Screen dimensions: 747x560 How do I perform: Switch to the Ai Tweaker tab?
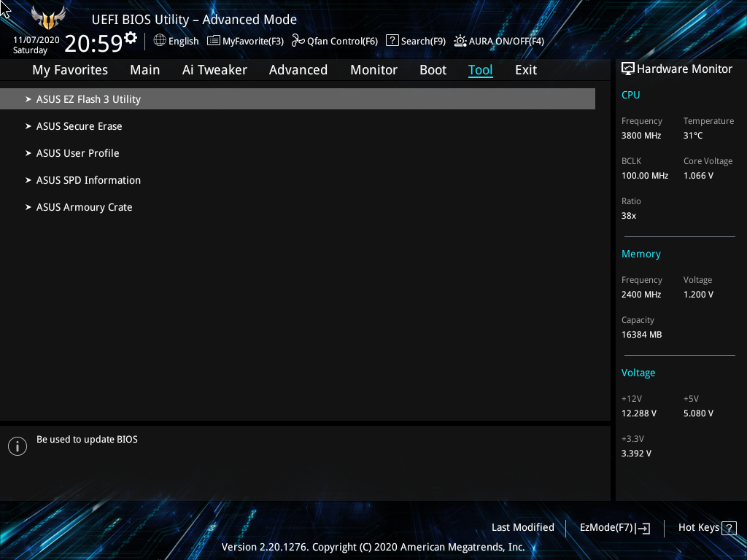214,70
